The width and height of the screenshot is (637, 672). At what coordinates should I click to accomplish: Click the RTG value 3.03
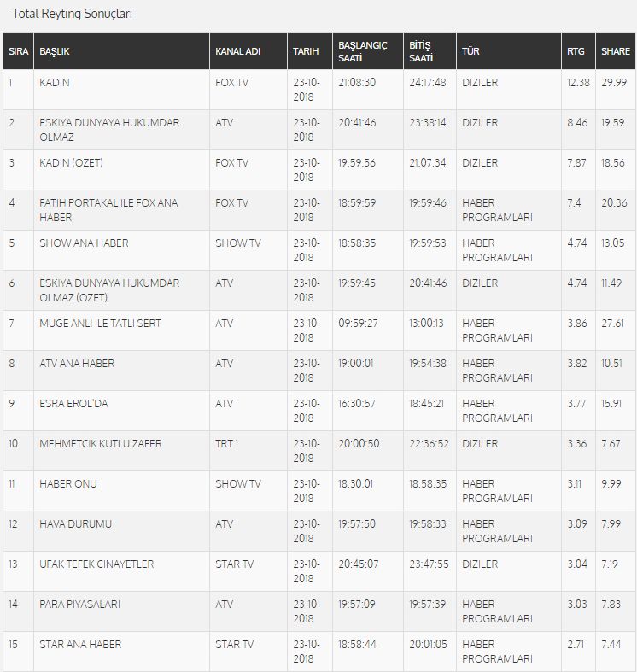[x=577, y=605]
